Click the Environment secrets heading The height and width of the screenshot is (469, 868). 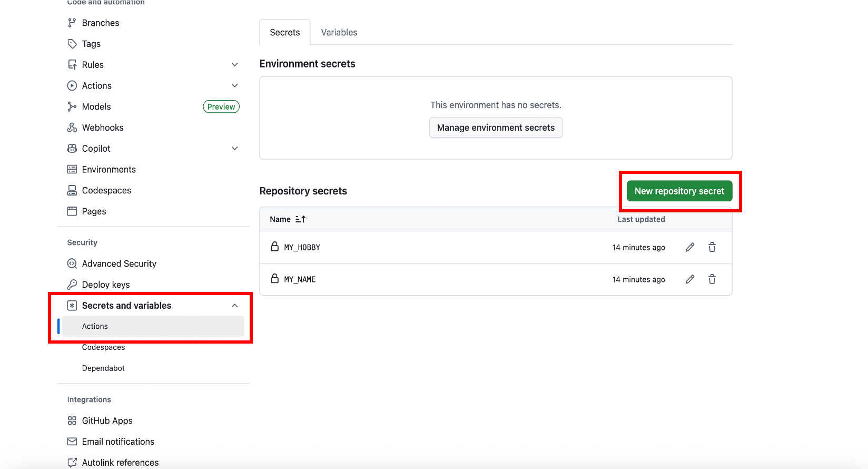pyautogui.click(x=308, y=64)
